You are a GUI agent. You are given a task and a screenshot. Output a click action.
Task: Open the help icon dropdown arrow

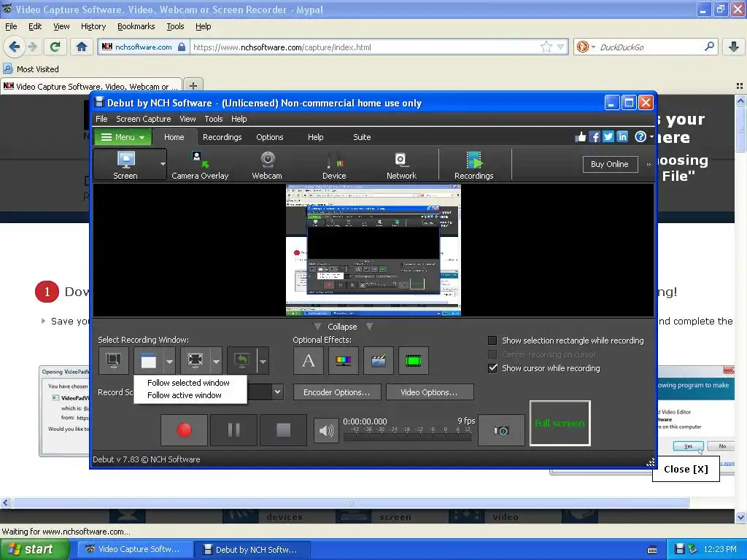[x=651, y=137]
